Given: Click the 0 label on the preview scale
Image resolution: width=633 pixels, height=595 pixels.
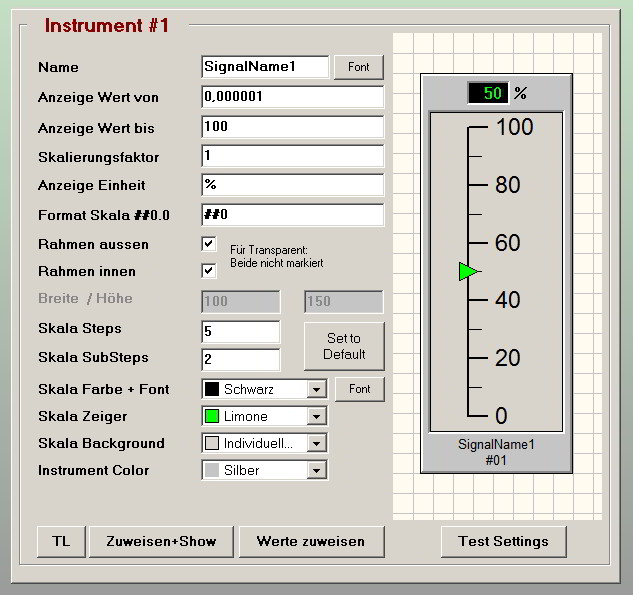Looking at the screenshot, I should point(501,415).
